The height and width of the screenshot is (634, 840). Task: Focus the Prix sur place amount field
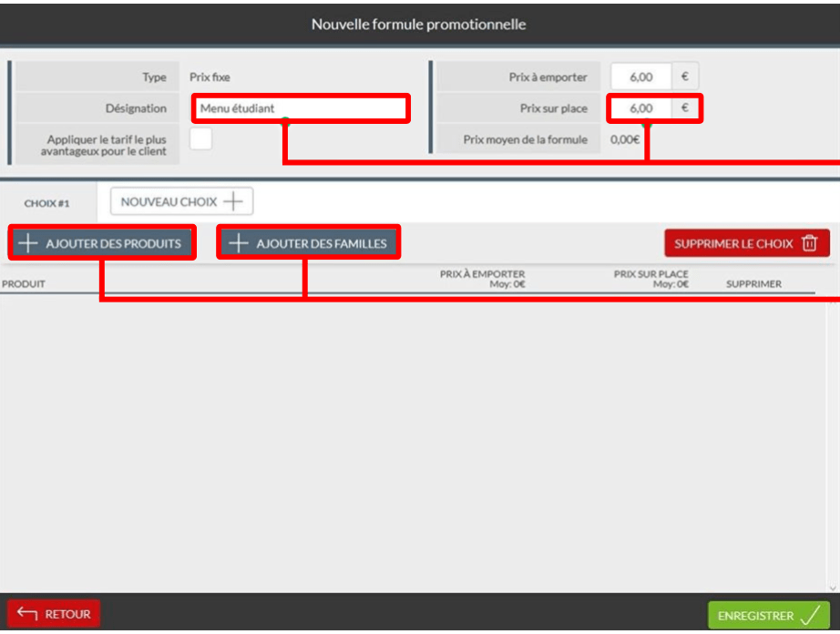[641, 108]
